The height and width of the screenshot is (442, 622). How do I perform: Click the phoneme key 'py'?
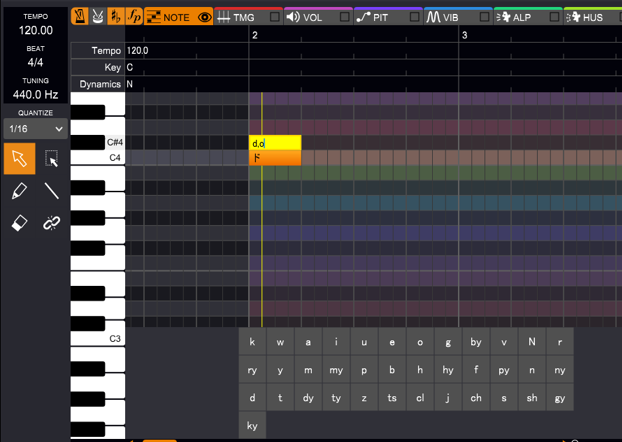[504, 370]
